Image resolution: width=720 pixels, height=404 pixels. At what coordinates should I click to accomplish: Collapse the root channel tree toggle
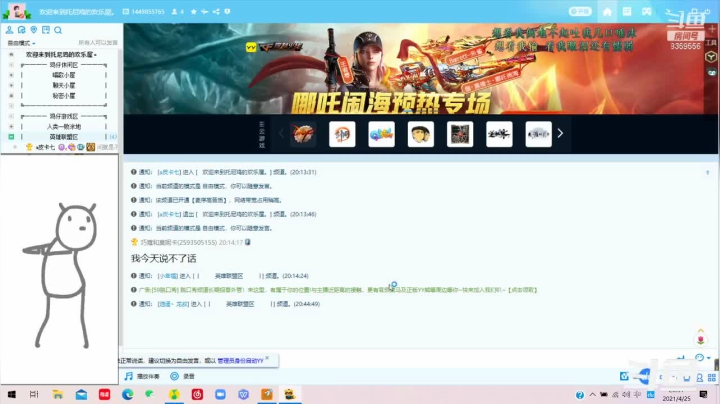coord(11,55)
